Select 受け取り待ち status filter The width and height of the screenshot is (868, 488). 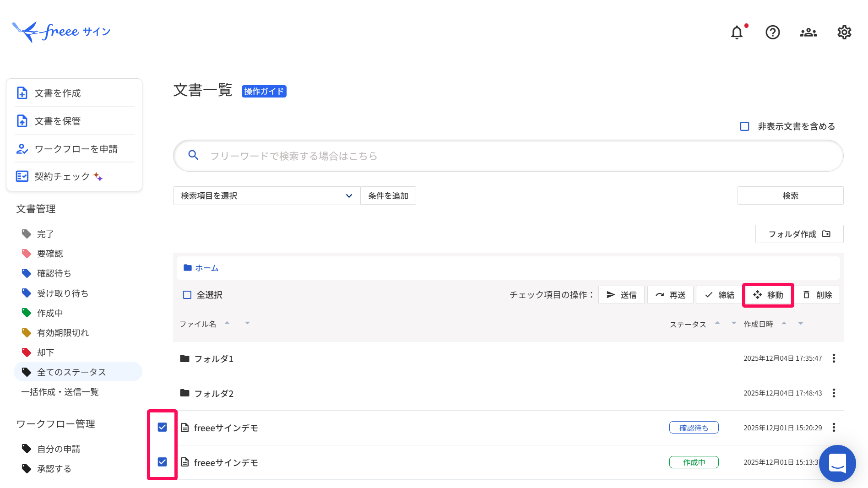pos(63,293)
